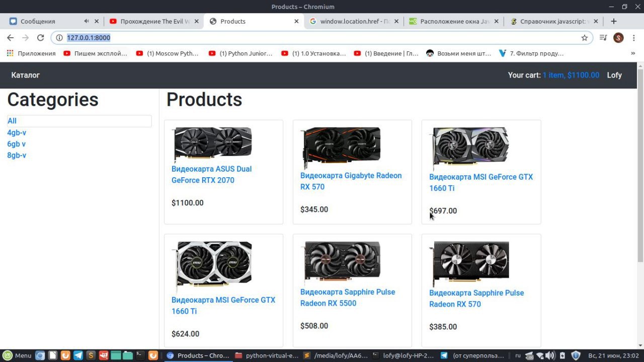Image resolution: width=644 pixels, height=362 pixels.
Task: Open MSI GeForce GTX 1660 Ti $697.00 title link
Action: 481,182
